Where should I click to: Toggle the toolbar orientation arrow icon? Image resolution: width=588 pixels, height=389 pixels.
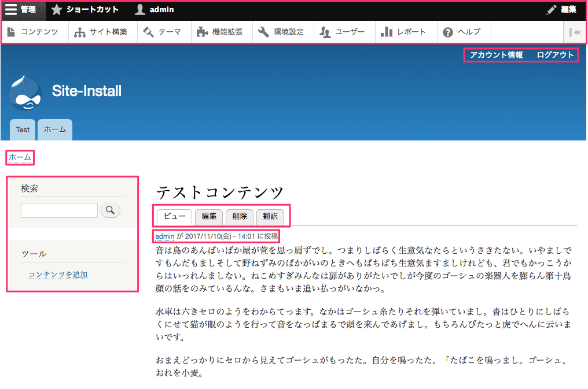tap(575, 32)
